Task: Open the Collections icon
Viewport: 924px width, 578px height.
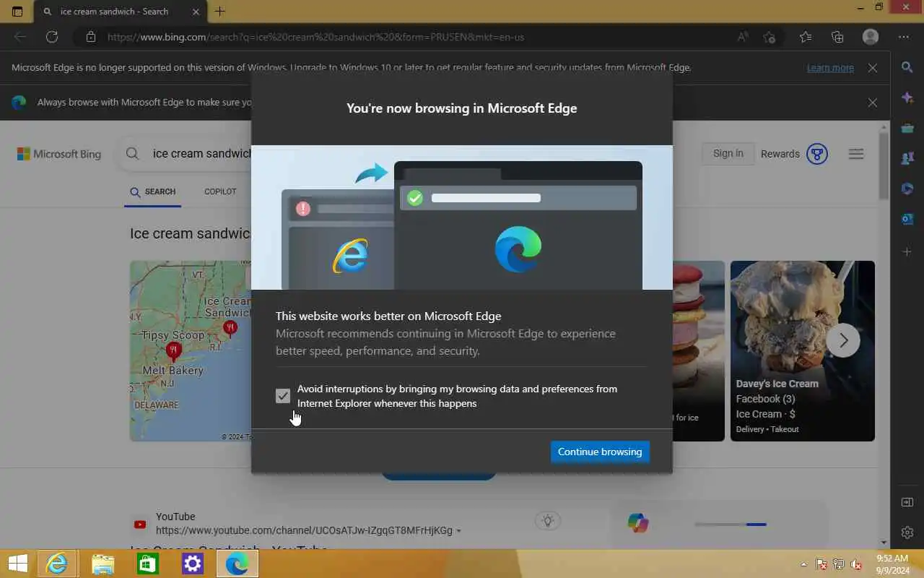Action: 837,37
